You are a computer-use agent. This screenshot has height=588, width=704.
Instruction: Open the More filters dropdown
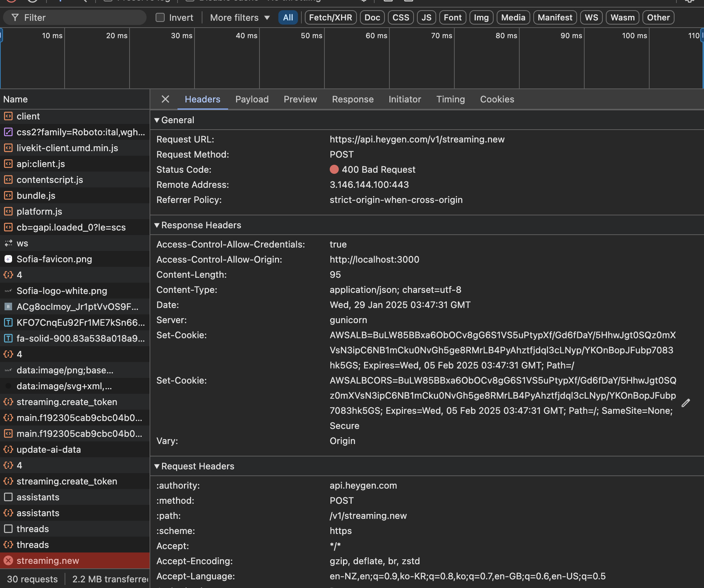tap(240, 18)
